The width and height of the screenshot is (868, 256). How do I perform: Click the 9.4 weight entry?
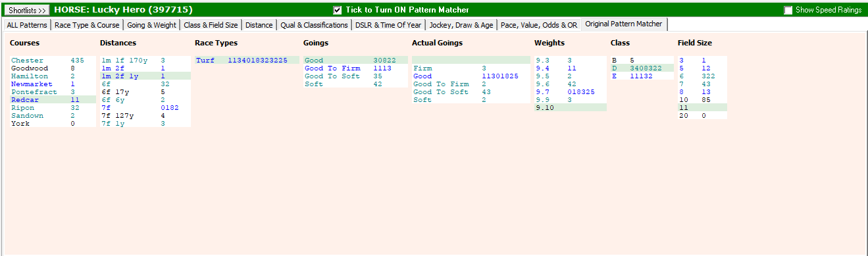point(571,68)
